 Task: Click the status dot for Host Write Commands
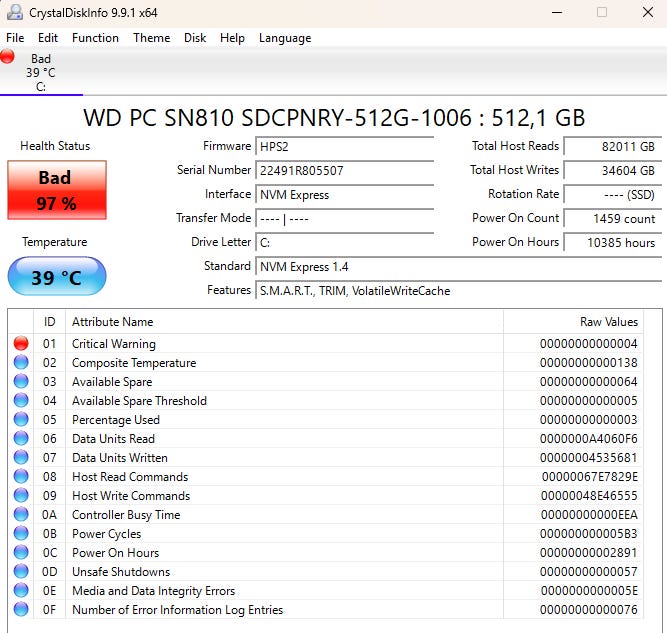pyautogui.click(x=21, y=495)
